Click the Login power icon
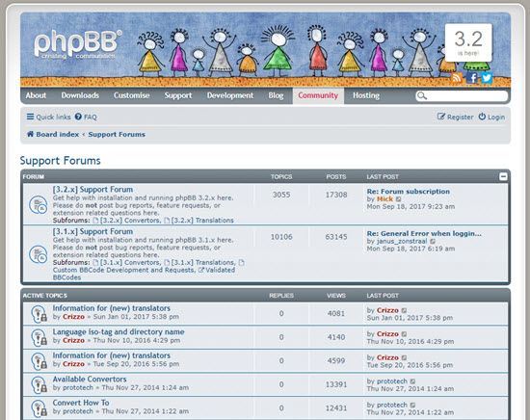 [x=482, y=117]
